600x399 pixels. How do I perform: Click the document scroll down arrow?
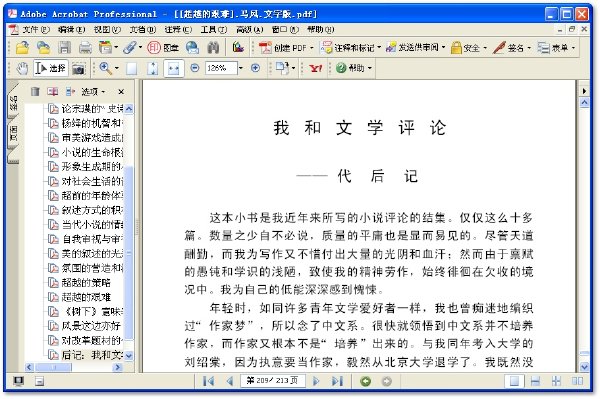[584, 367]
